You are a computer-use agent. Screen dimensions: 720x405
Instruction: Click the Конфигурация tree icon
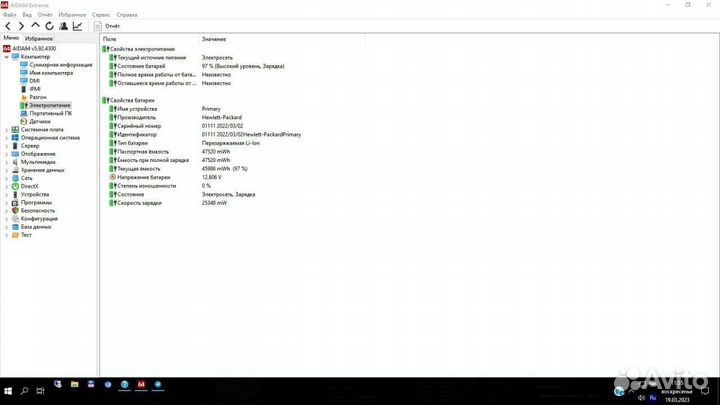[x=15, y=219]
